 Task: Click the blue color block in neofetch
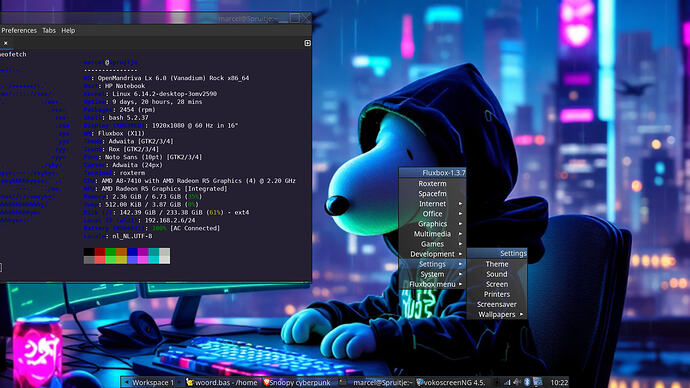[132, 252]
